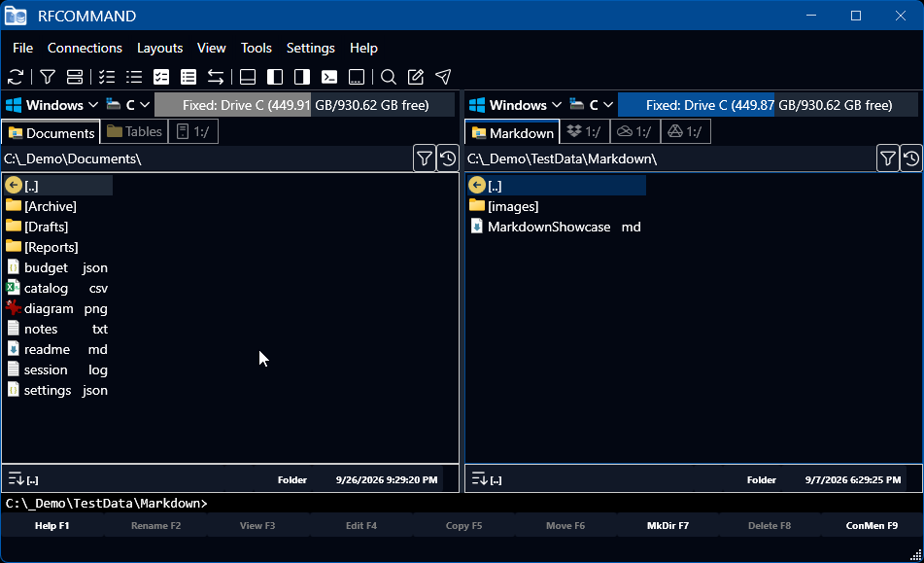Toggle the terminal command line icon
Screen dimensions: 924x563
(329, 77)
